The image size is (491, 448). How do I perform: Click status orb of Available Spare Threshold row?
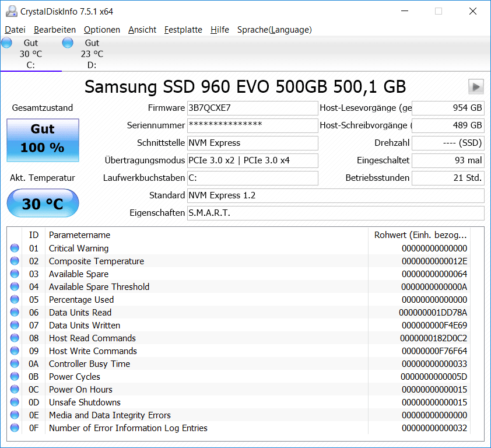(x=15, y=286)
